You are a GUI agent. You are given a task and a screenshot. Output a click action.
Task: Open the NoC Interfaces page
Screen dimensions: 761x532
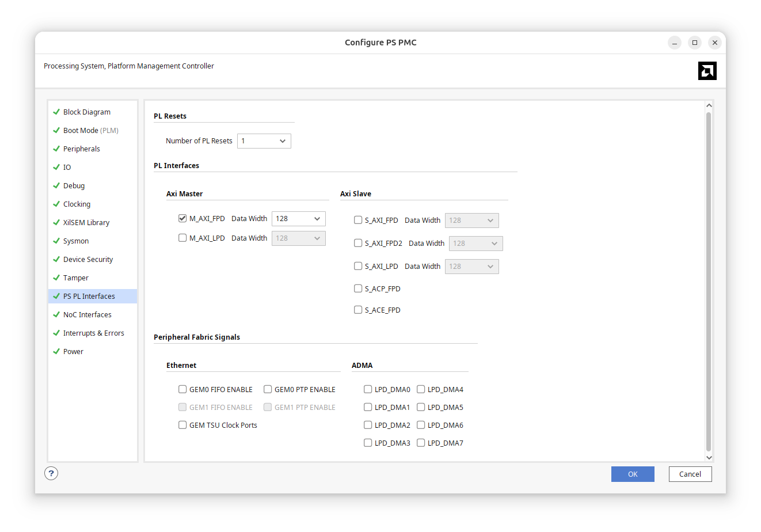[x=87, y=315]
